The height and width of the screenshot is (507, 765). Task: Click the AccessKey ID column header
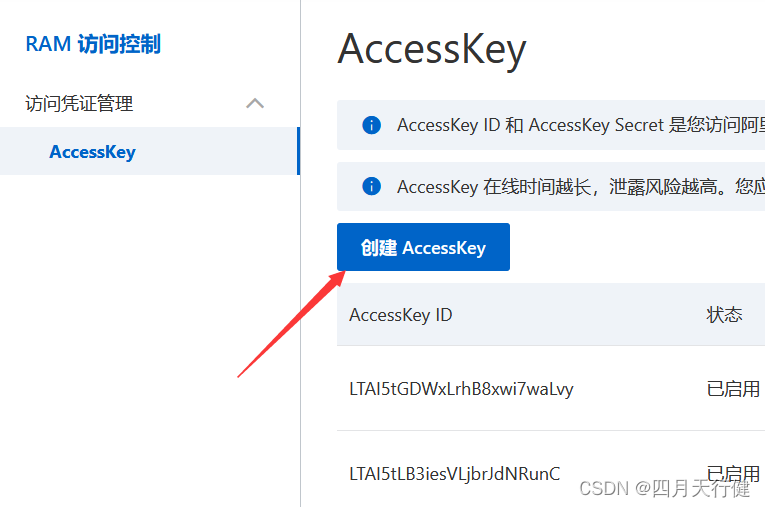pos(400,315)
